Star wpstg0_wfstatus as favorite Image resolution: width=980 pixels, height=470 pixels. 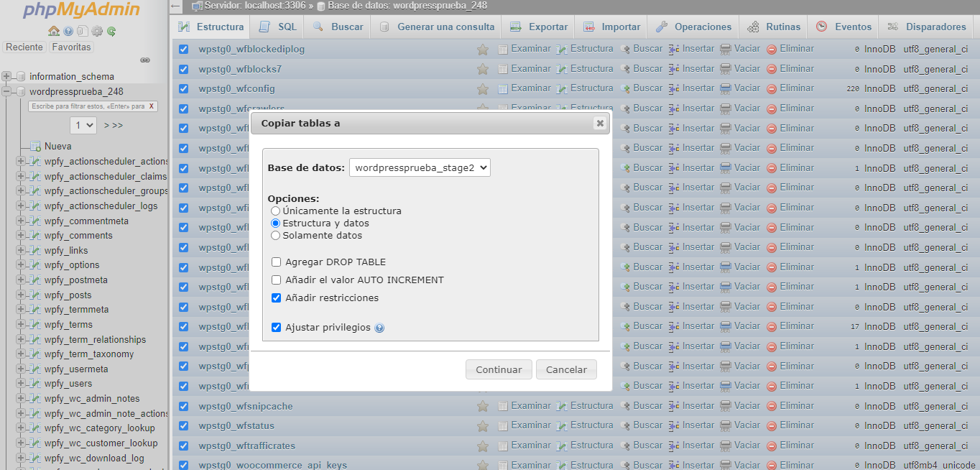click(x=483, y=426)
